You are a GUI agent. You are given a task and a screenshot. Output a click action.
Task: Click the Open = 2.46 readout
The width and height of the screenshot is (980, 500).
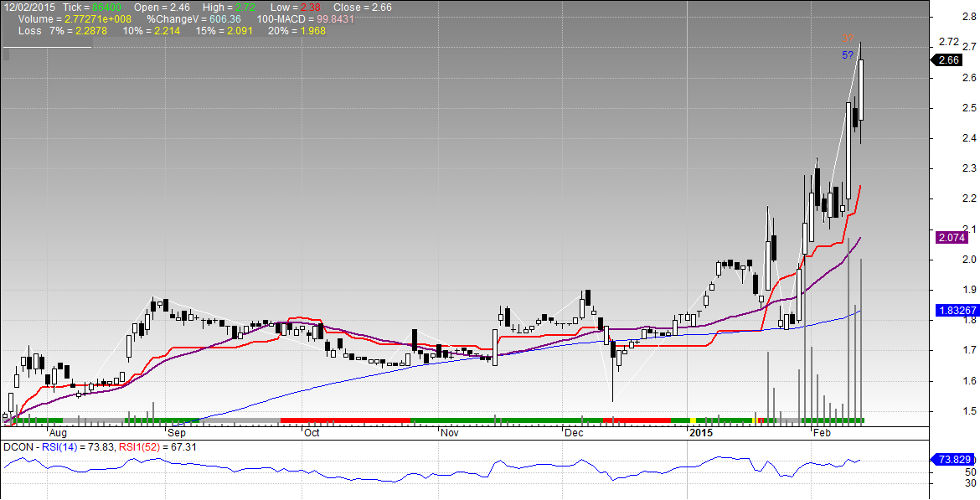[162, 8]
